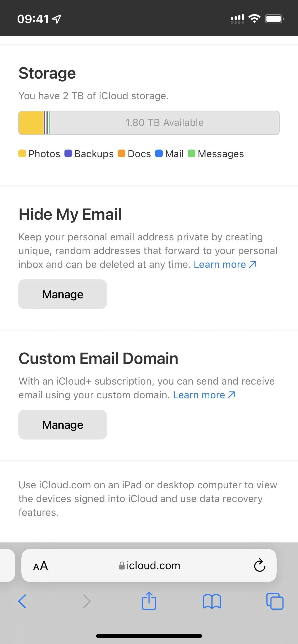Tap the 1.80 TB Available storage area

tap(165, 123)
